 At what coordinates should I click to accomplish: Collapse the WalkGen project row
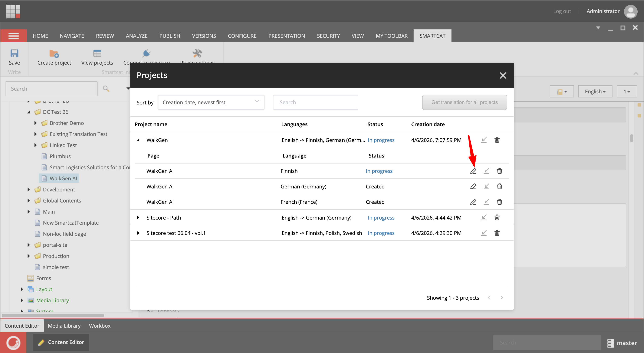138,140
